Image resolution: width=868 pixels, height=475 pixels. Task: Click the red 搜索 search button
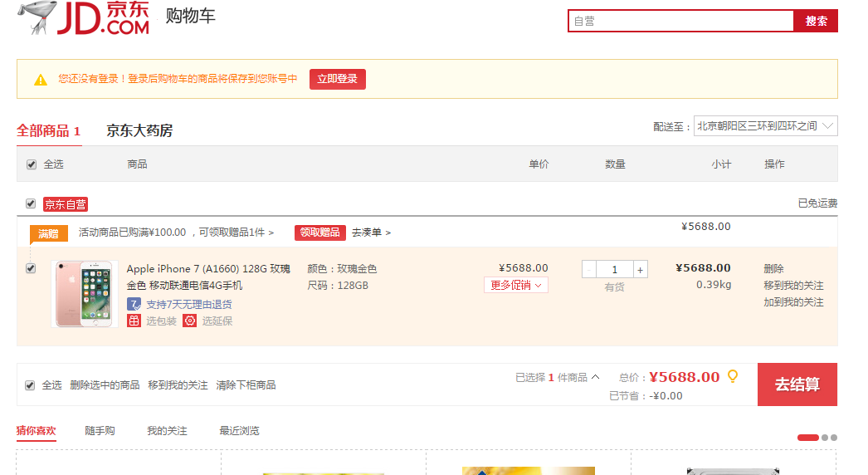[x=816, y=21]
